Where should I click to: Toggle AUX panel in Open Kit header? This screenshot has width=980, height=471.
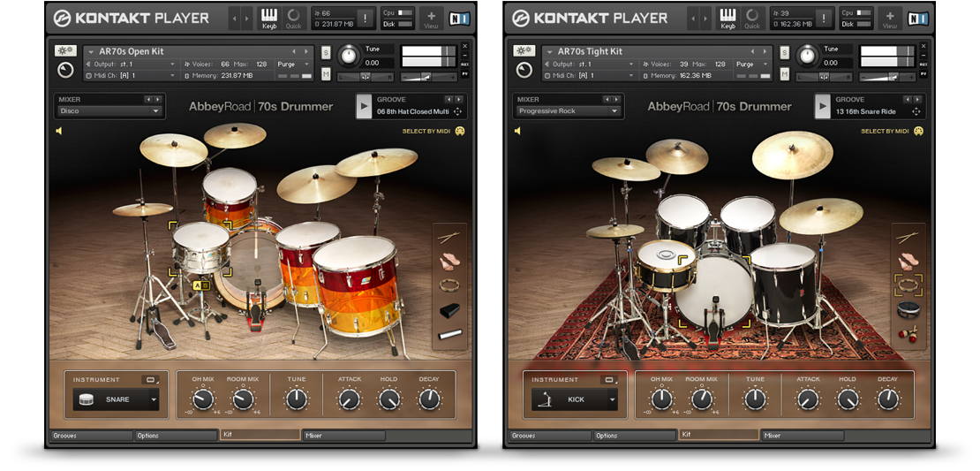465,65
